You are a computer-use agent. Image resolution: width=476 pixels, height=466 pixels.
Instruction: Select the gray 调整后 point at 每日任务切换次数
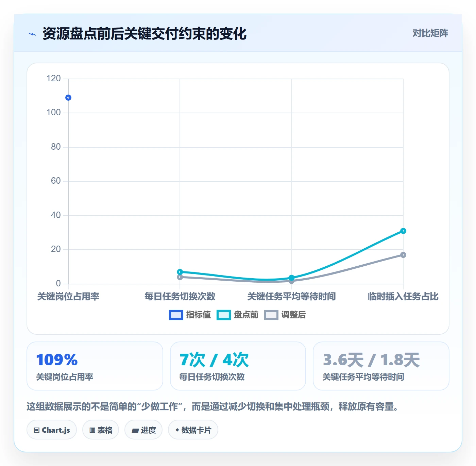click(x=180, y=277)
